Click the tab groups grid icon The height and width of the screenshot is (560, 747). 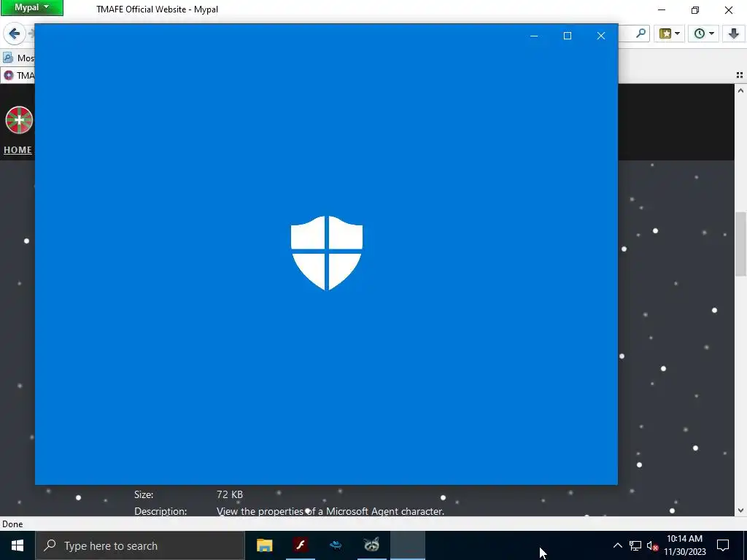tap(740, 75)
